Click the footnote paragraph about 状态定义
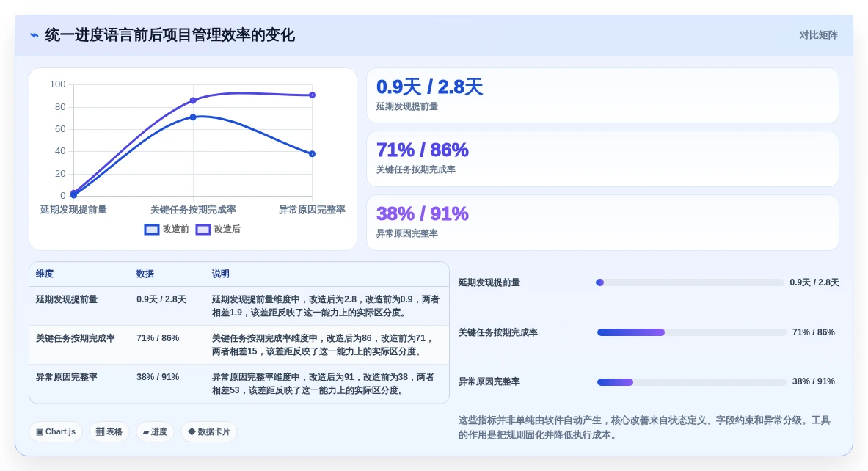 click(x=644, y=427)
